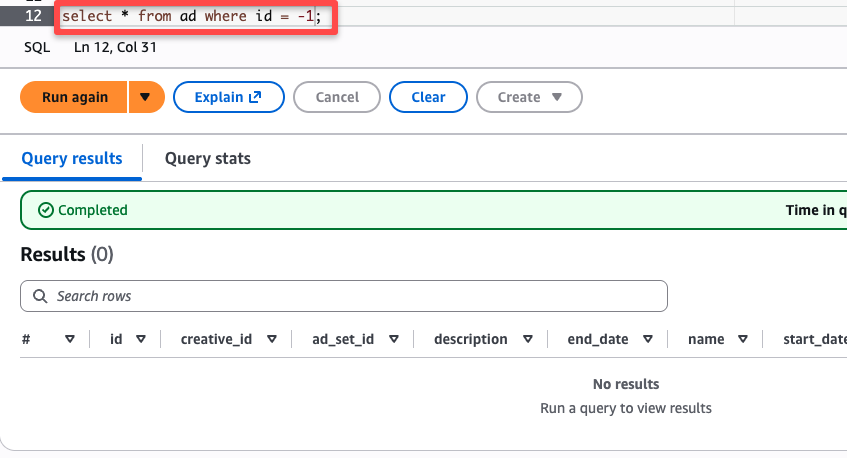The height and width of the screenshot is (458, 847).
Task: Open sort arrow for id column
Action: pyautogui.click(x=141, y=339)
